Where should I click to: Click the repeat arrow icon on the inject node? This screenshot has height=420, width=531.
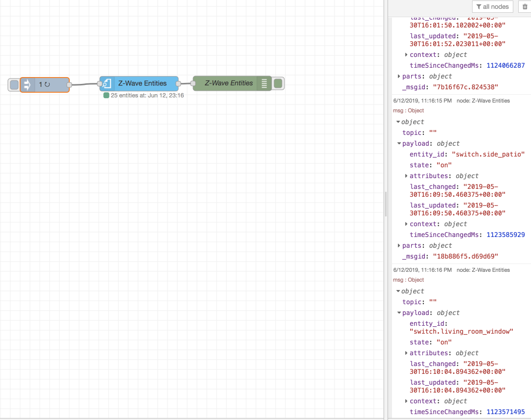click(48, 84)
